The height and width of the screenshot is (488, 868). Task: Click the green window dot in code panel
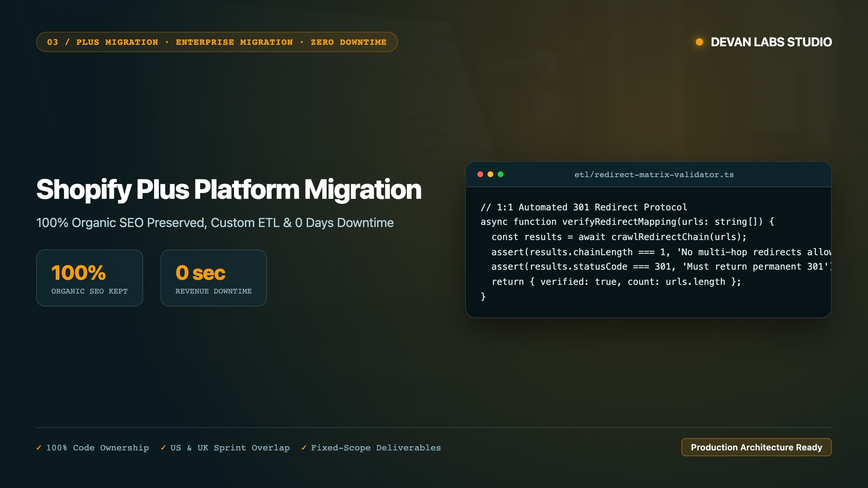(501, 174)
